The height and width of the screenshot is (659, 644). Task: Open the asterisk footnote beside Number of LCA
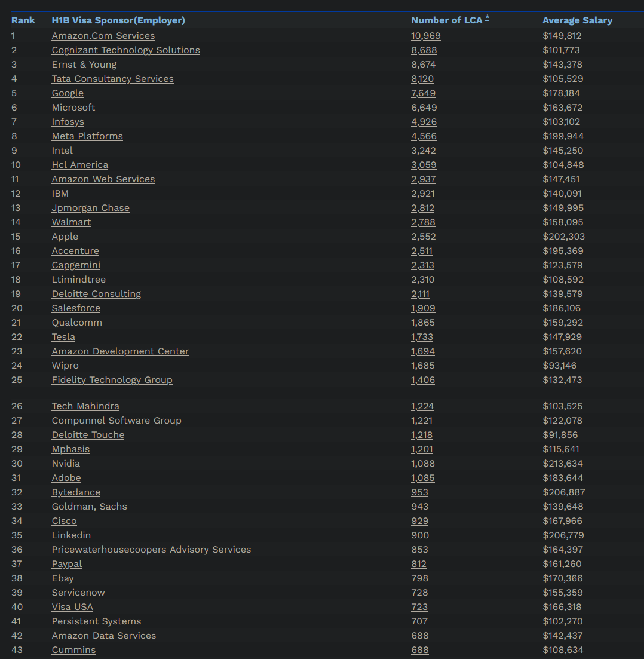click(487, 18)
